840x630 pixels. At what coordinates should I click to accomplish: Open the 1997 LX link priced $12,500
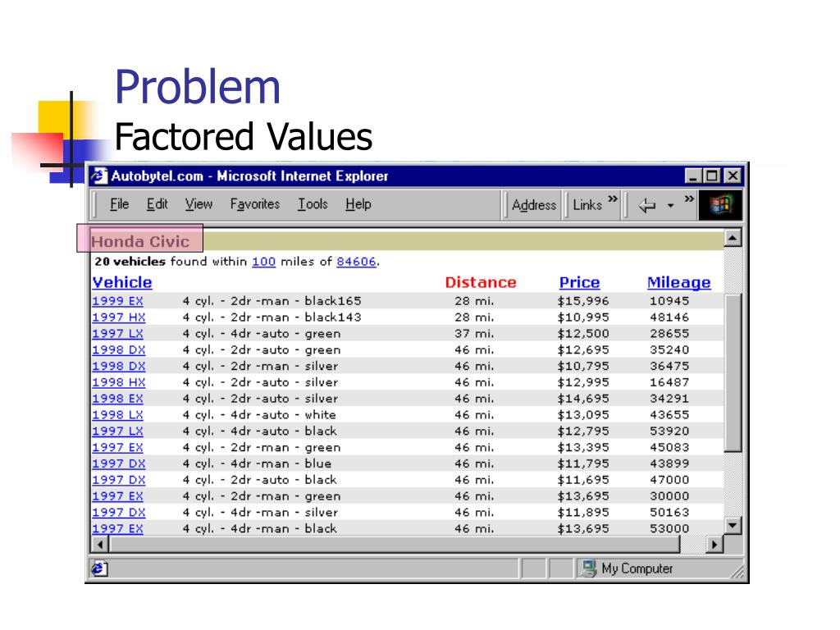click(x=117, y=334)
